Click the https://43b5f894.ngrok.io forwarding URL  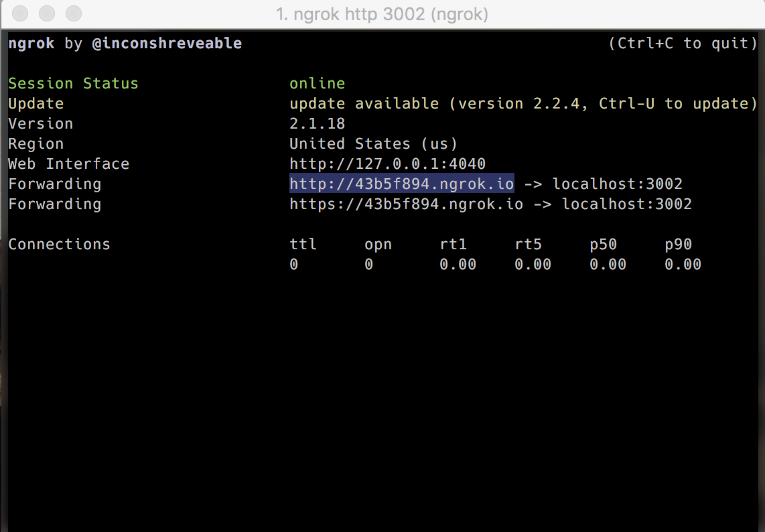pyautogui.click(x=406, y=204)
